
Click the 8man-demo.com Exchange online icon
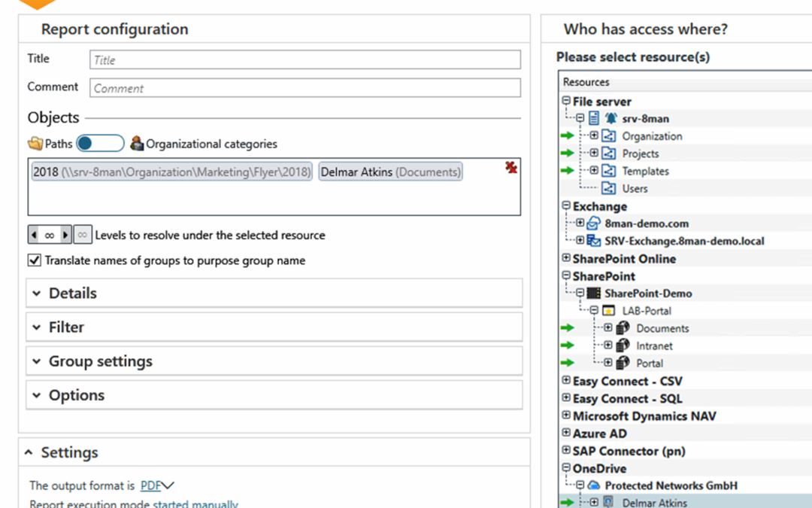point(593,224)
